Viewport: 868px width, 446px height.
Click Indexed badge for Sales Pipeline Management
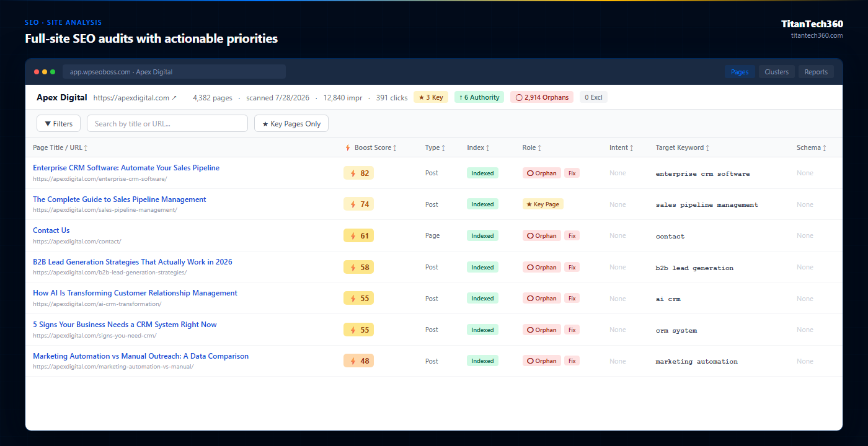tap(482, 204)
